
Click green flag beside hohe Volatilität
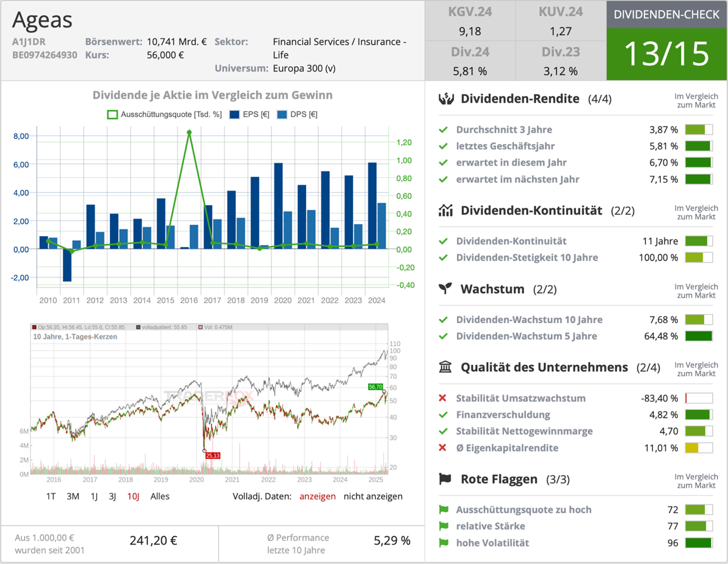tap(444, 542)
